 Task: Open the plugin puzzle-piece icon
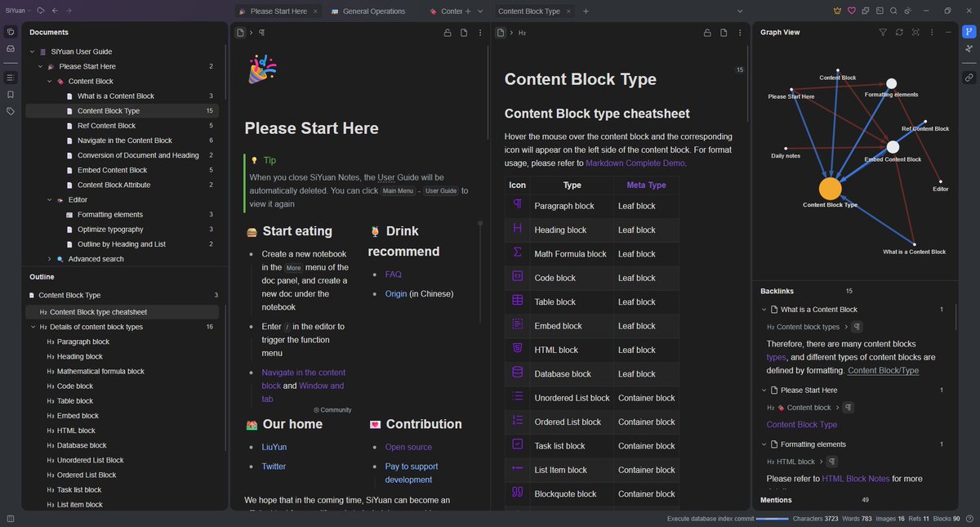[865, 11]
